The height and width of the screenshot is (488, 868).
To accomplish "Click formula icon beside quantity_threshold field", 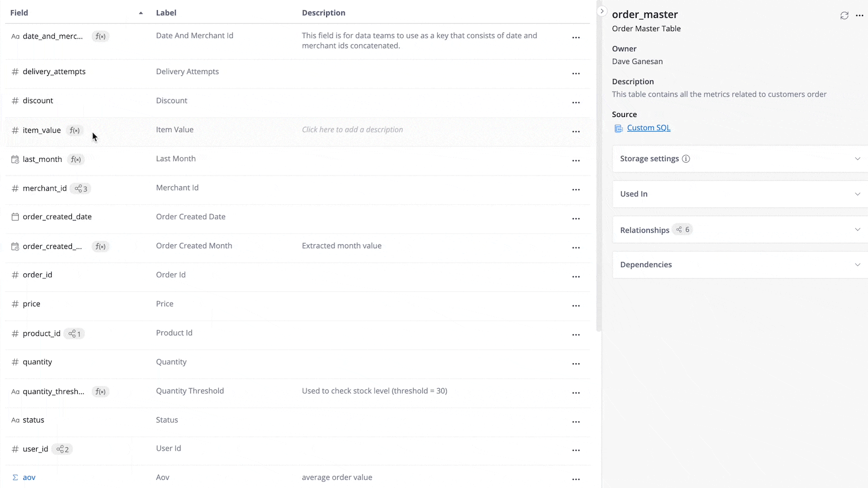I will point(100,392).
